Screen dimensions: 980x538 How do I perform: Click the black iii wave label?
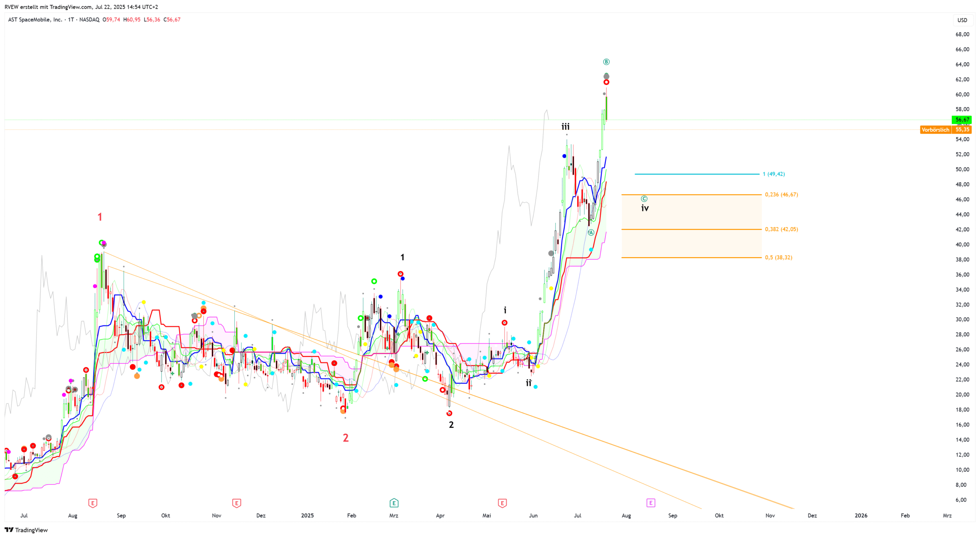pos(565,126)
